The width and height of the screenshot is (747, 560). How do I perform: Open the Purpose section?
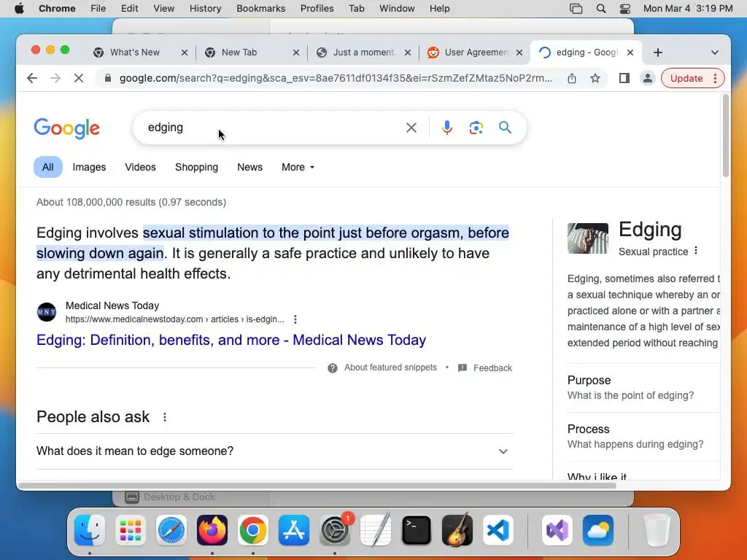(x=643, y=388)
